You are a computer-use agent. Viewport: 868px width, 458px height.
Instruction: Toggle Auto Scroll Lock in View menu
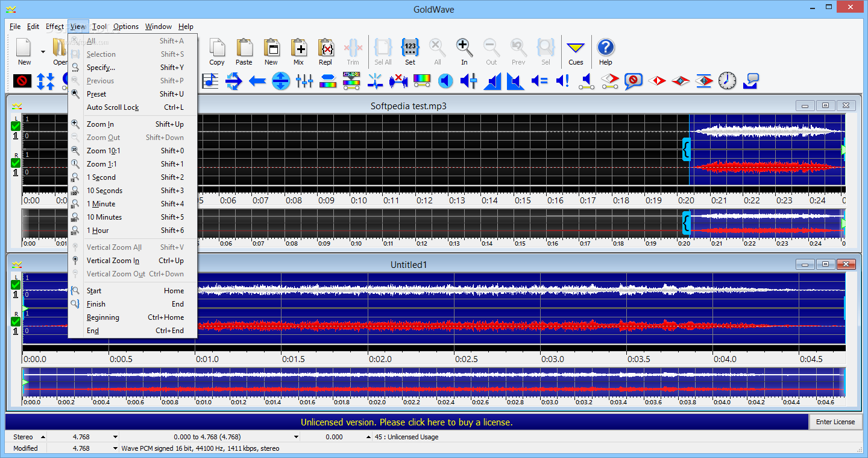(x=133, y=107)
